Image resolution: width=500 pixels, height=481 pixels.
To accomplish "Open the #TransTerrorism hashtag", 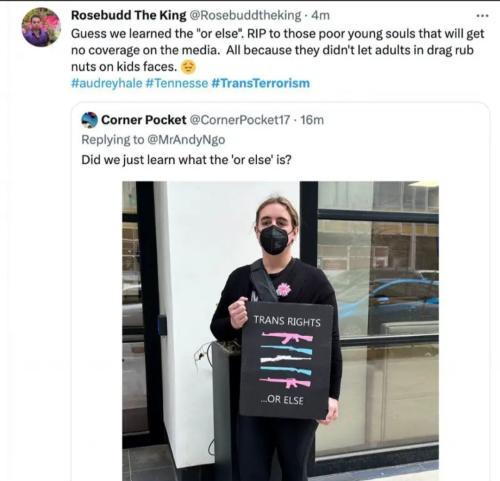I will click(x=261, y=83).
